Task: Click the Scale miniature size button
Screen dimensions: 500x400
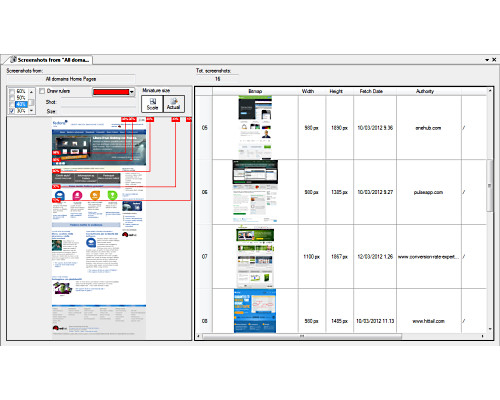Action: point(152,104)
